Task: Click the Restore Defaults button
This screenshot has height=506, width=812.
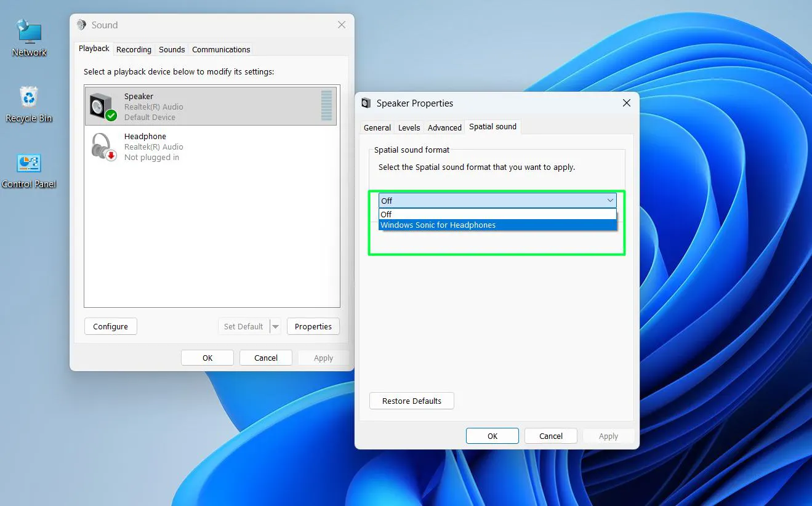Action: coord(411,401)
